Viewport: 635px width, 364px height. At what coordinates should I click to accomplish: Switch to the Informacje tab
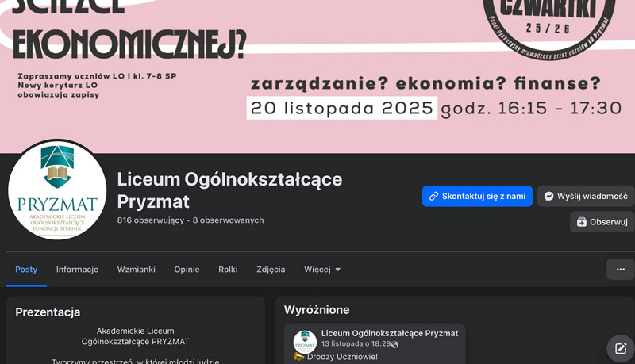77,270
